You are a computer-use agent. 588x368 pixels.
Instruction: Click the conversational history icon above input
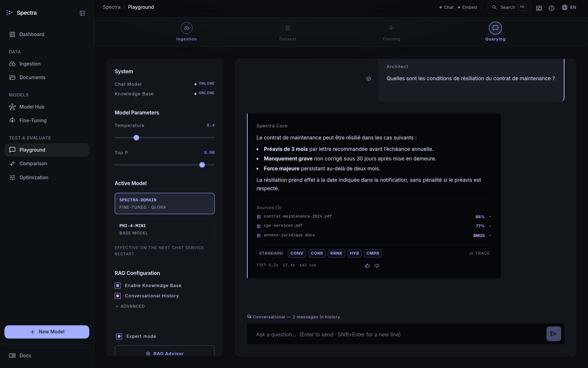pos(249,317)
